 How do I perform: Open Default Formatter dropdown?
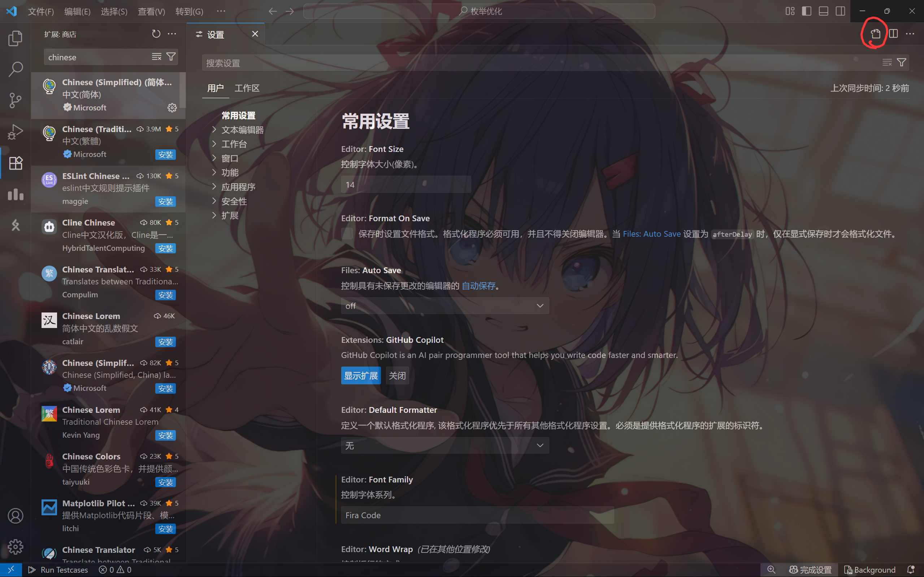click(x=445, y=445)
